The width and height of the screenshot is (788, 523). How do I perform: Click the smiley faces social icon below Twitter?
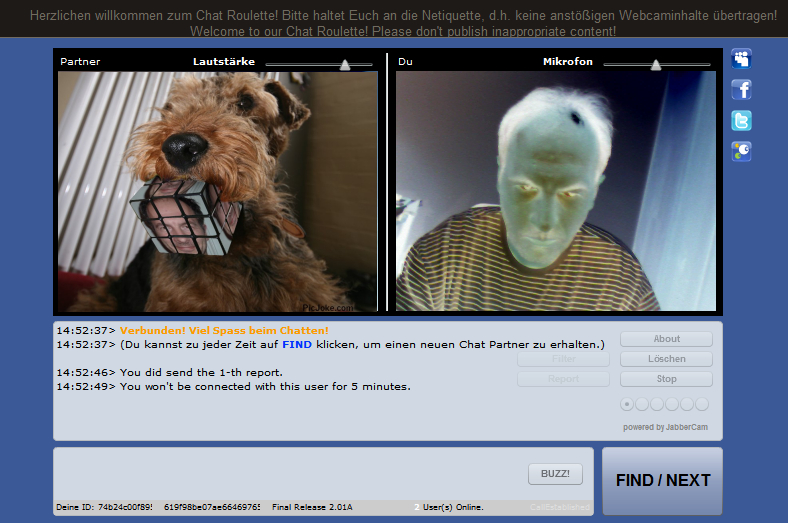click(741, 151)
